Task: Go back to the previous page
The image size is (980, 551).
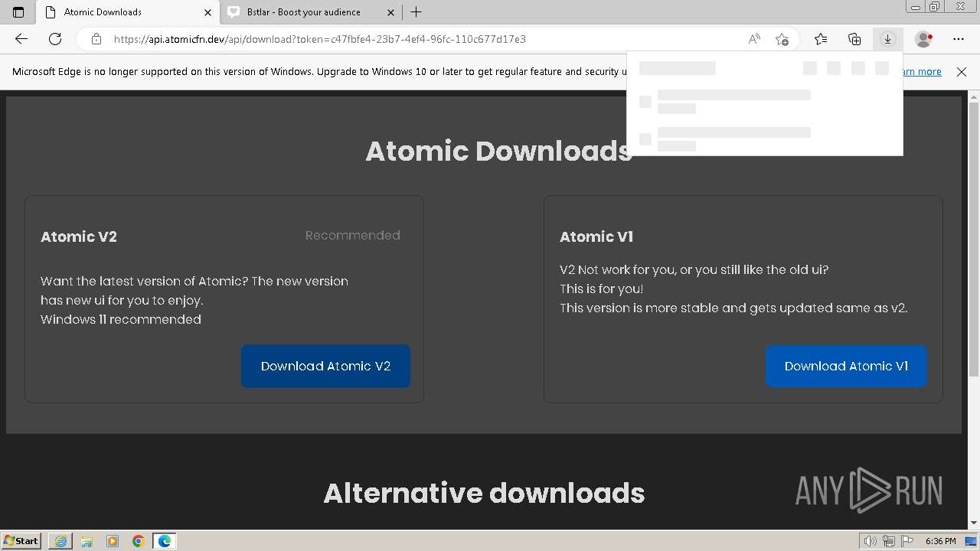Action: 21,39
